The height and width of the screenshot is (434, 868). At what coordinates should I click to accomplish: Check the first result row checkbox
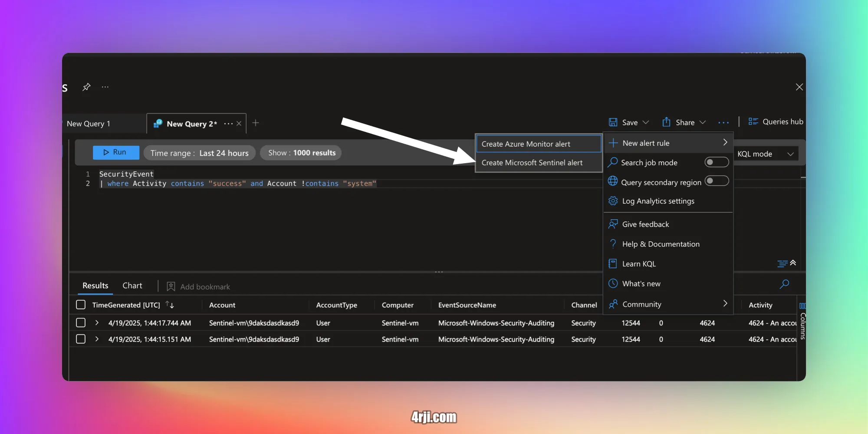click(80, 322)
